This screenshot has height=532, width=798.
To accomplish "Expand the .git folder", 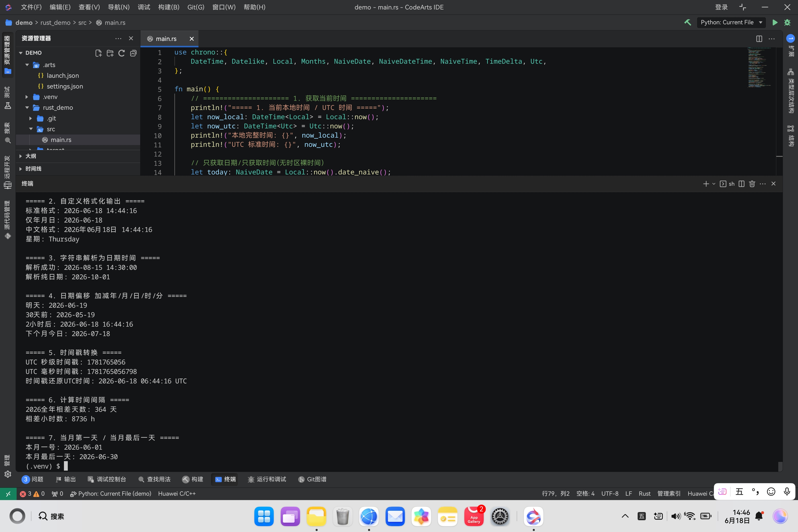I will (x=31, y=118).
